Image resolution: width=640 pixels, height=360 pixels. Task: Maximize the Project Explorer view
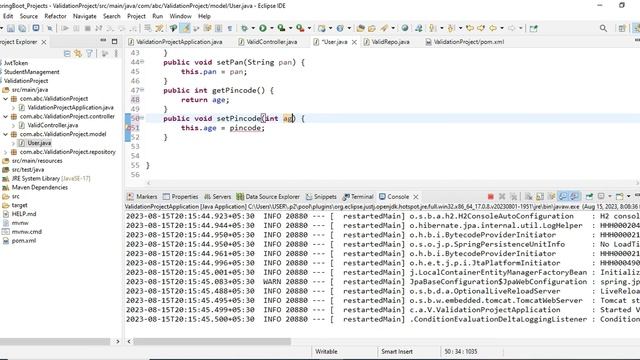[115, 42]
